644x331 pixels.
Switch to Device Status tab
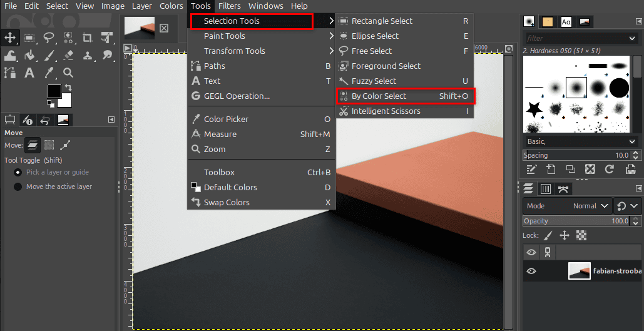pos(27,120)
